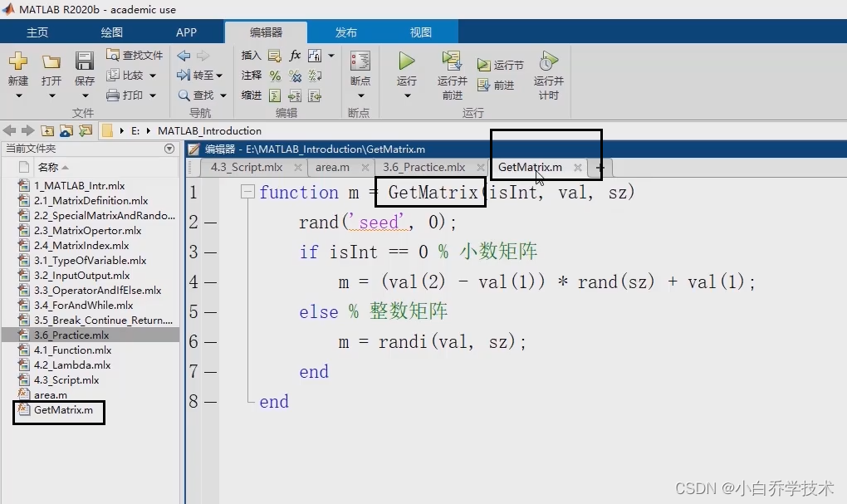This screenshot has height=504, width=847.
Task: Click Run and Time (运行并计时) icon
Action: [548, 62]
